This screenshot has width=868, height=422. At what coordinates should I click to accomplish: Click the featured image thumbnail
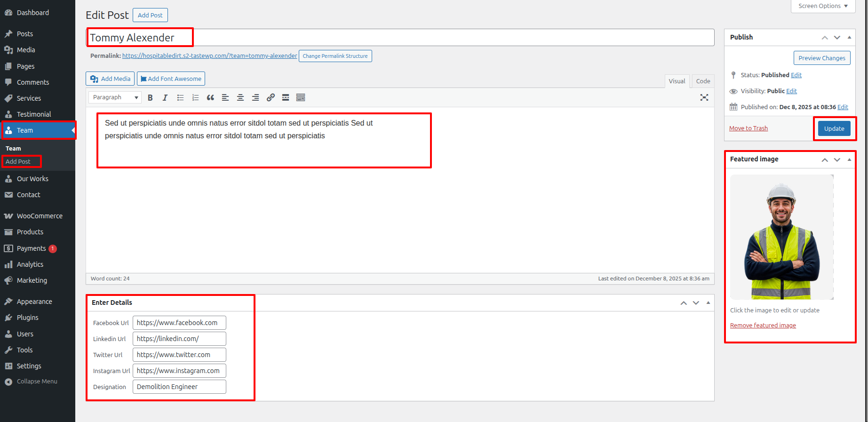(x=781, y=237)
